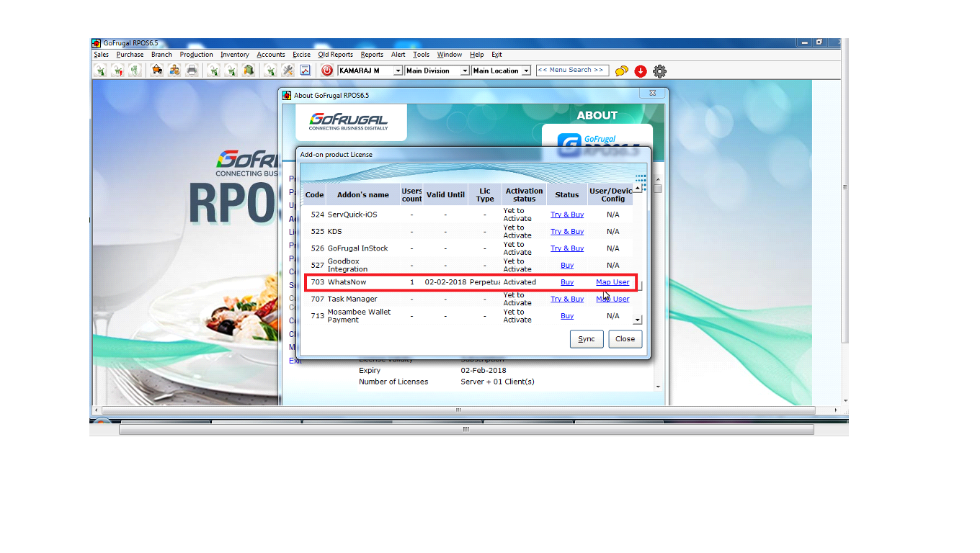Viewport: 980px width, 553px height.
Task: Open the Reports menu
Action: 372,55
